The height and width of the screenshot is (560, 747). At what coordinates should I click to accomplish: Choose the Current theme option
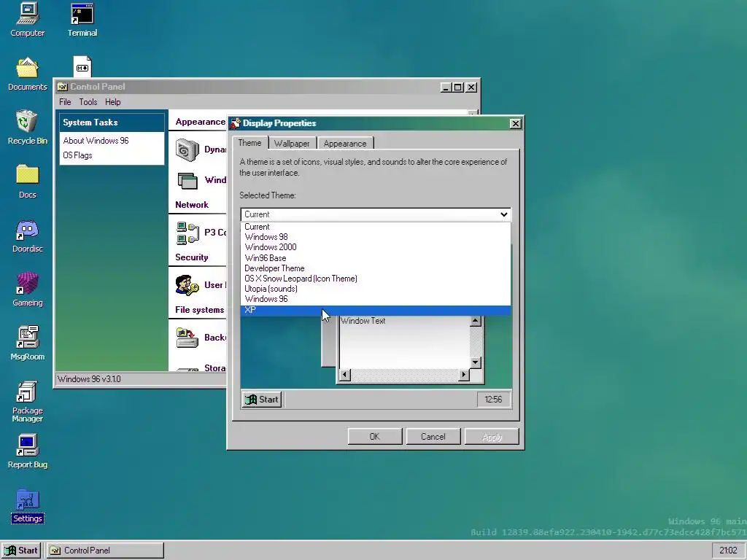pos(376,227)
